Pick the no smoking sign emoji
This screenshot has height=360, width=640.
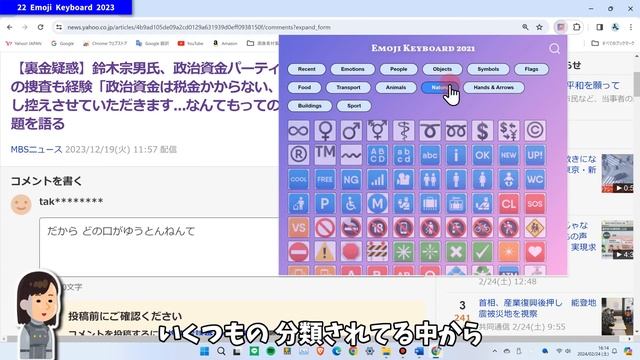(351, 227)
